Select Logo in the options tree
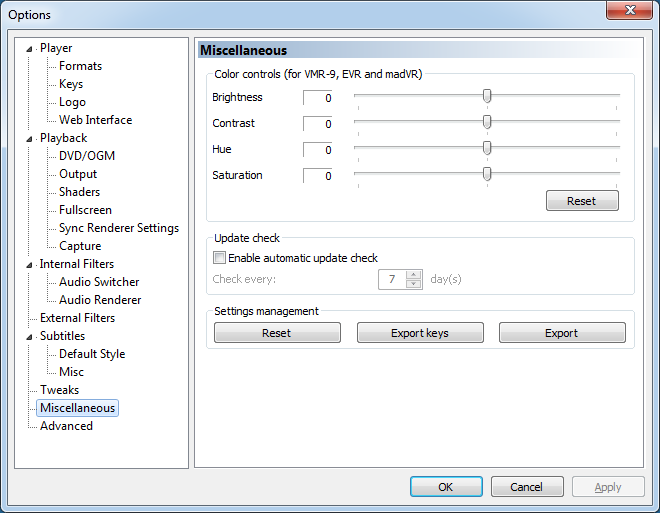Viewport: 660px width, 513px height. (72, 102)
